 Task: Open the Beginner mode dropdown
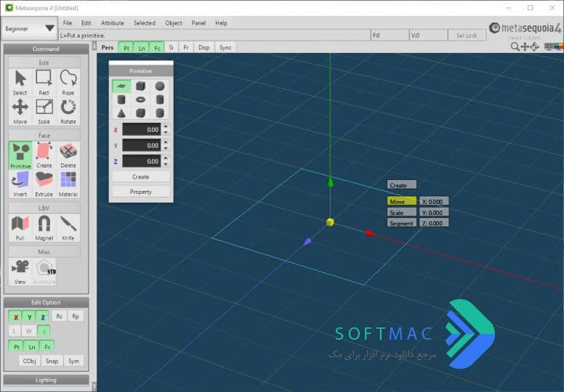29,28
